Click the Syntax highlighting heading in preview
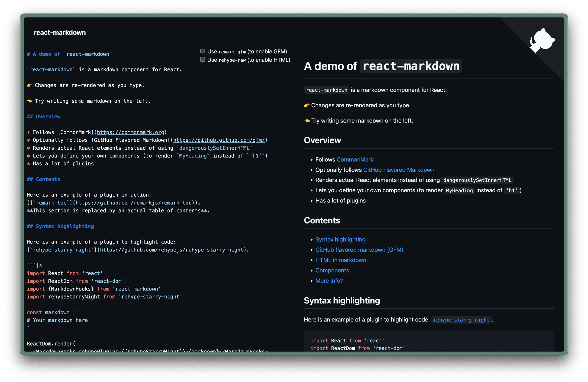The image size is (588, 382). pyautogui.click(x=342, y=300)
